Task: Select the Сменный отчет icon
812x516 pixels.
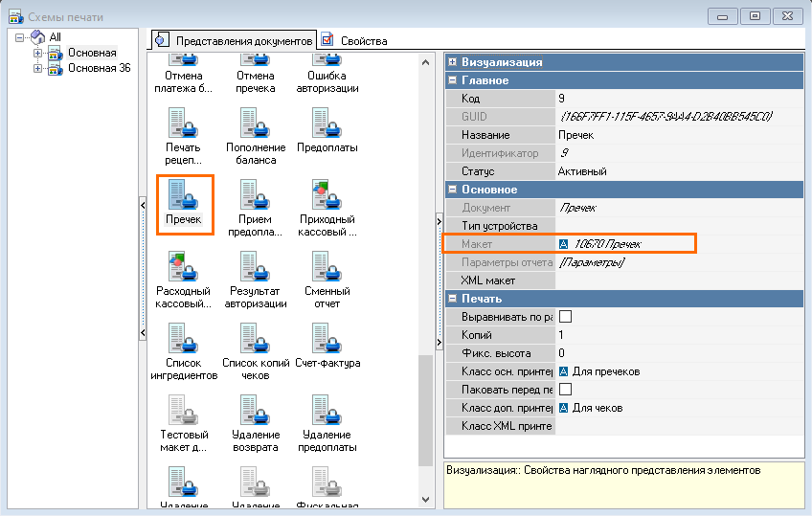Action: point(327,267)
